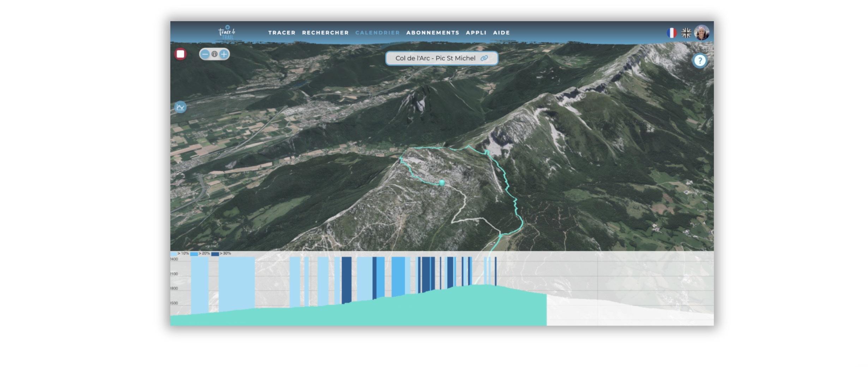Viewport: 868px width, 367px height.
Task: Click the speed gauge icon
Action: [x=215, y=54]
